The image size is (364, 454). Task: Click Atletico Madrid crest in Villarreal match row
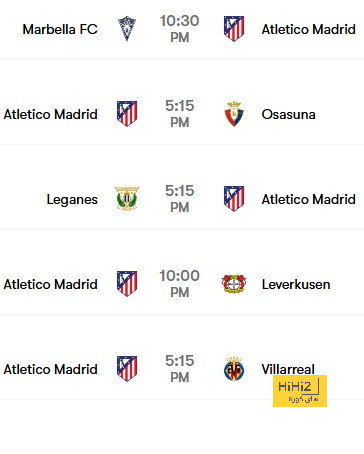point(127,369)
